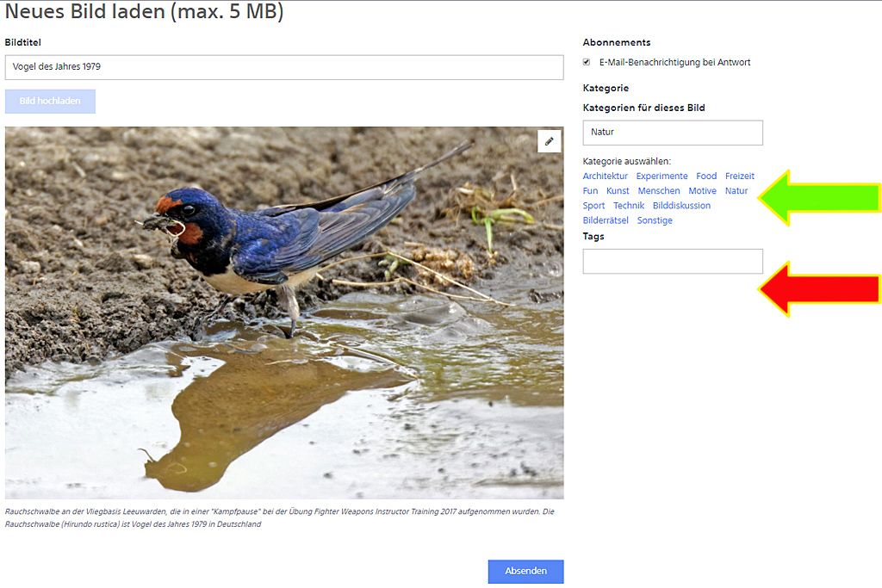
Task: Choose the Bilddiskussion category link
Action: click(681, 206)
